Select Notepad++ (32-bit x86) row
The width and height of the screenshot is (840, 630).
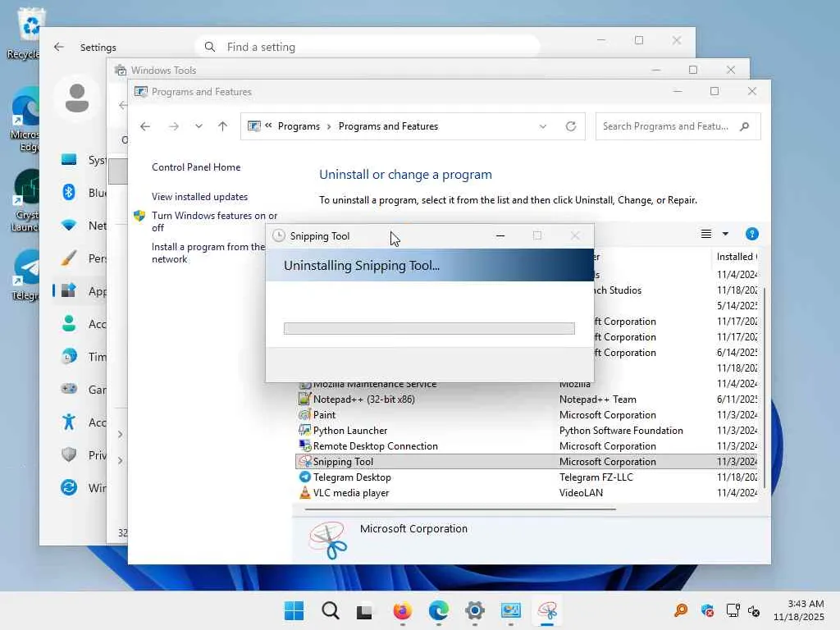coord(526,399)
